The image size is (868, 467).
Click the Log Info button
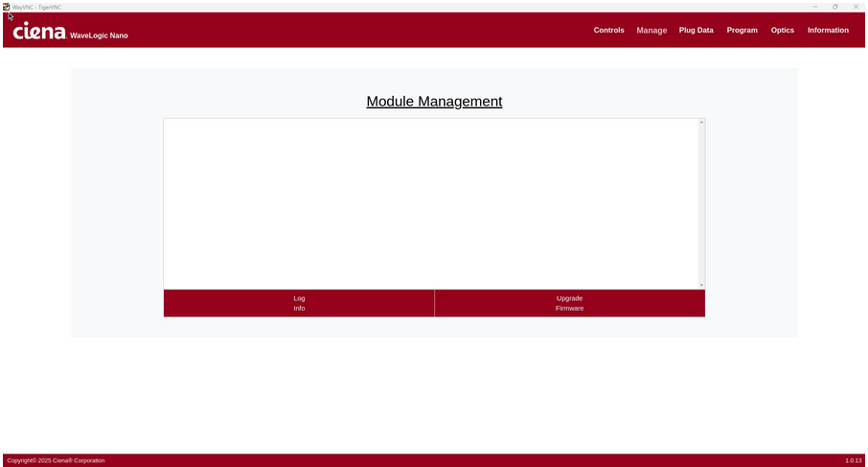coord(299,303)
